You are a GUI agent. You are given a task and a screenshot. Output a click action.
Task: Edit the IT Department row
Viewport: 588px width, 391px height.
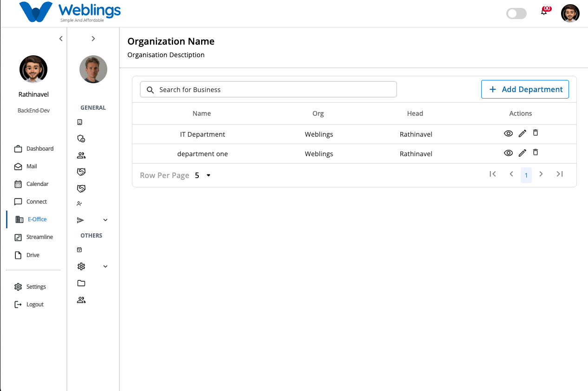(523, 134)
